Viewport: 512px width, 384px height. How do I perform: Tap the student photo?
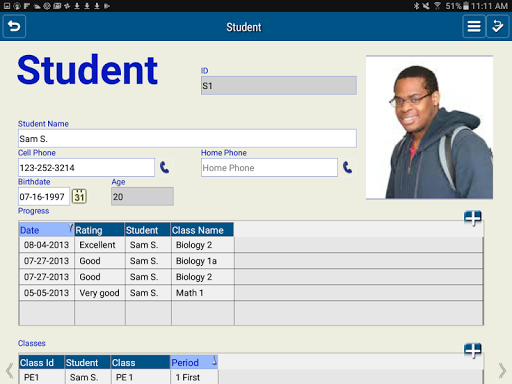click(x=429, y=127)
